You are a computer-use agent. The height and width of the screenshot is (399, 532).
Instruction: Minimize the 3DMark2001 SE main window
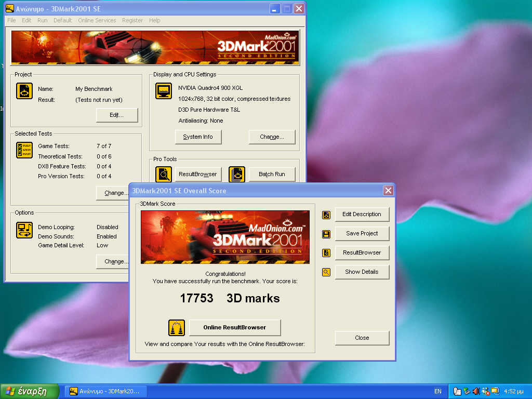[x=275, y=8]
